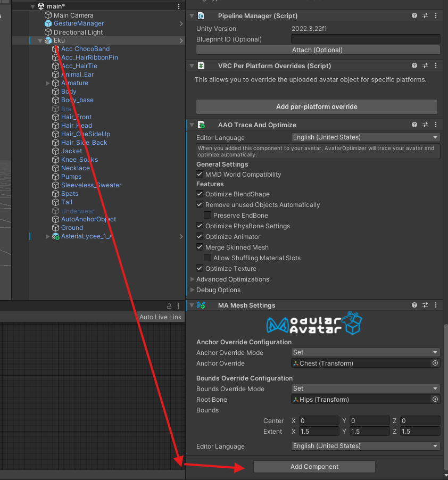
Task: Enable Preserve EndBone checkbox
Action: pos(208,216)
